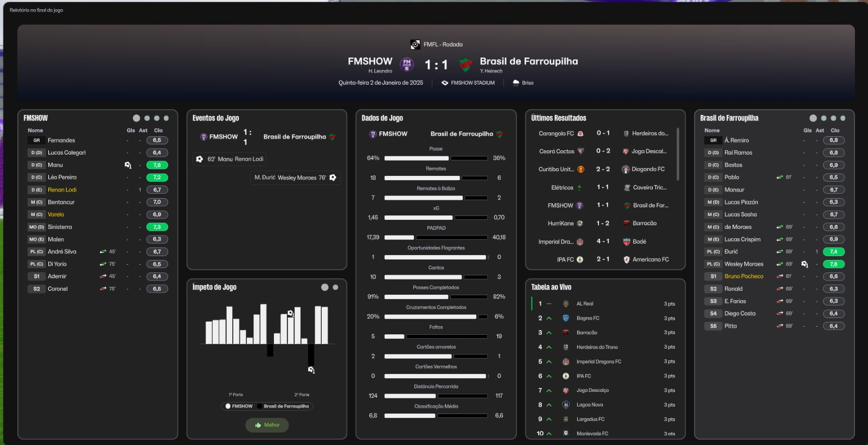Viewport: 868px width, 445px height.
Task: Open Bruno Pacheco in the away substitutes list
Action: [x=743, y=276]
